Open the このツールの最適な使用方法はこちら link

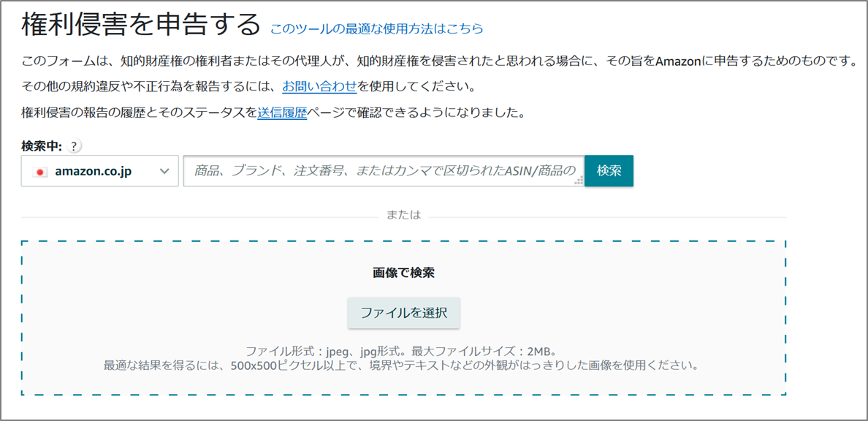point(377,29)
